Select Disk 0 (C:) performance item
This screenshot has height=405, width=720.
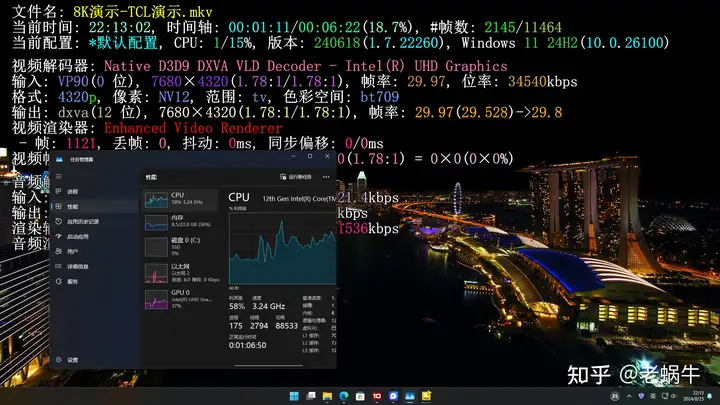180,247
